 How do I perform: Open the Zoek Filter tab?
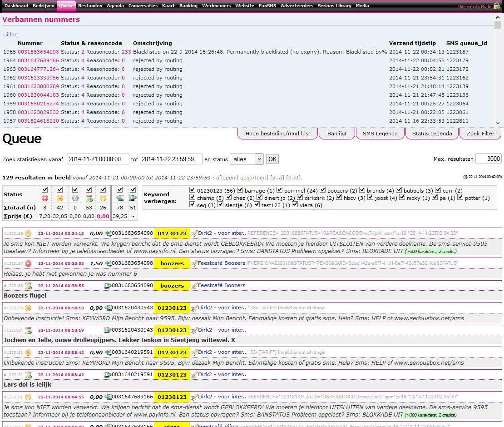[480, 134]
